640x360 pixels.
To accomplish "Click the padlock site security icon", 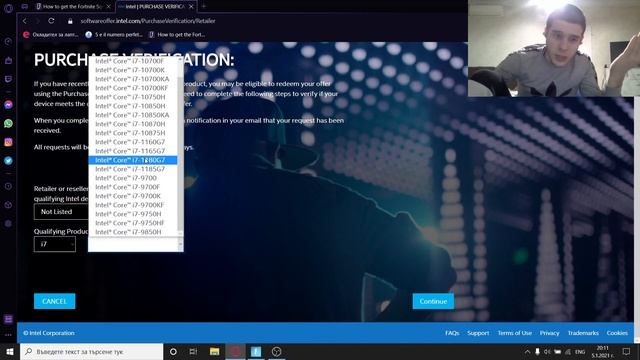I will (70, 21).
